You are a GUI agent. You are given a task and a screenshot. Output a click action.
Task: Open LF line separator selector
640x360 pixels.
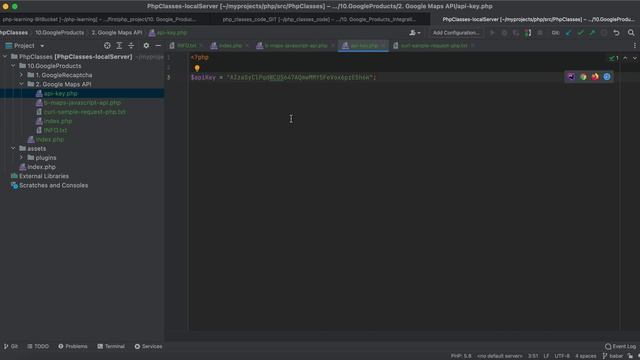tap(546, 356)
